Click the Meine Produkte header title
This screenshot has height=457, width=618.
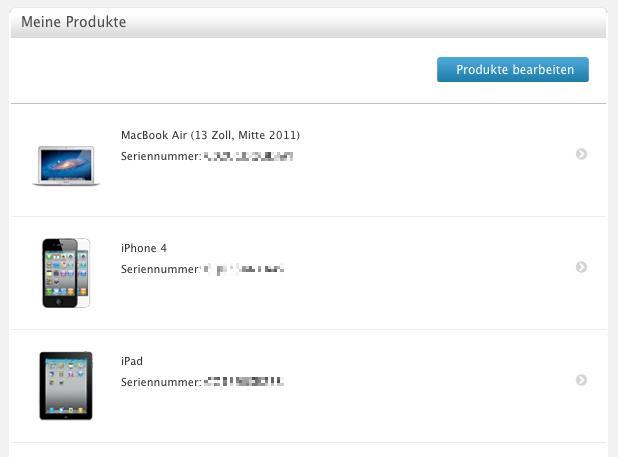coord(74,22)
